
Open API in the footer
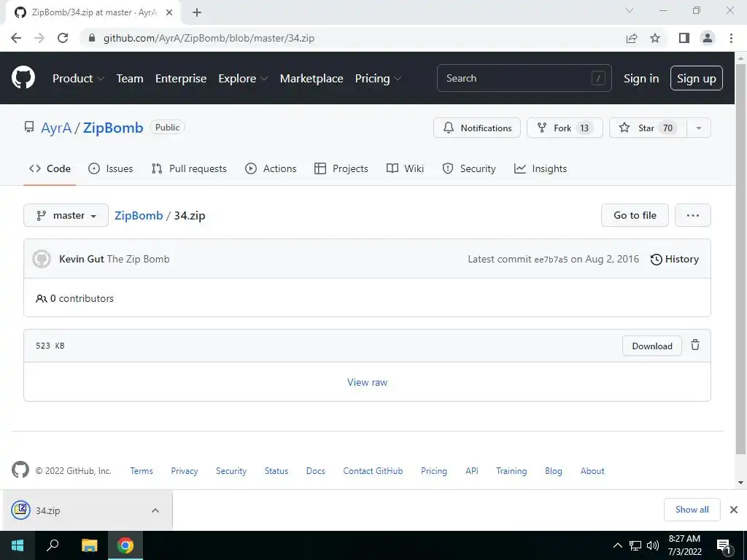click(472, 471)
